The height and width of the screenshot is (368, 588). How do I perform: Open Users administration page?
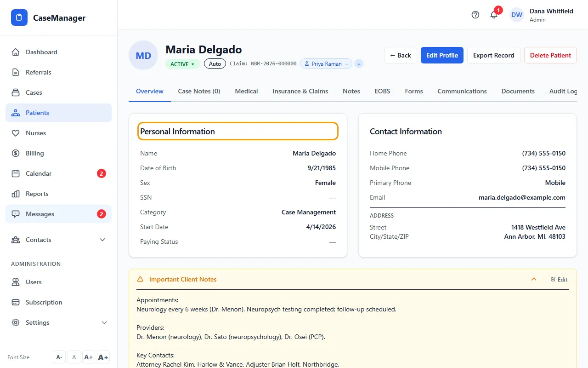[x=58, y=282]
